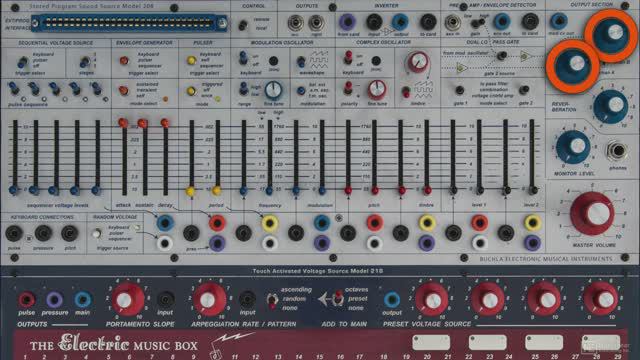Image resolution: width=640 pixels, height=360 pixels.
Task: Flip the remote/local control switch
Action: [x=242, y=24]
